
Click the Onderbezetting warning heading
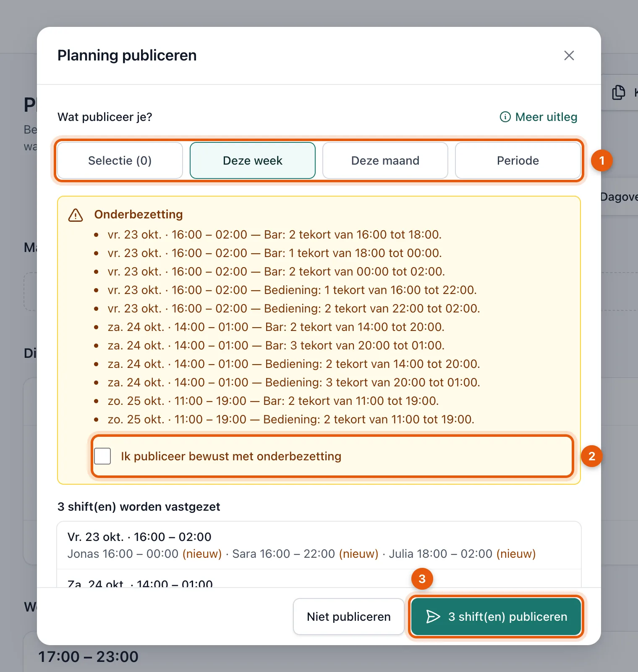pyautogui.click(x=139, y=214)
